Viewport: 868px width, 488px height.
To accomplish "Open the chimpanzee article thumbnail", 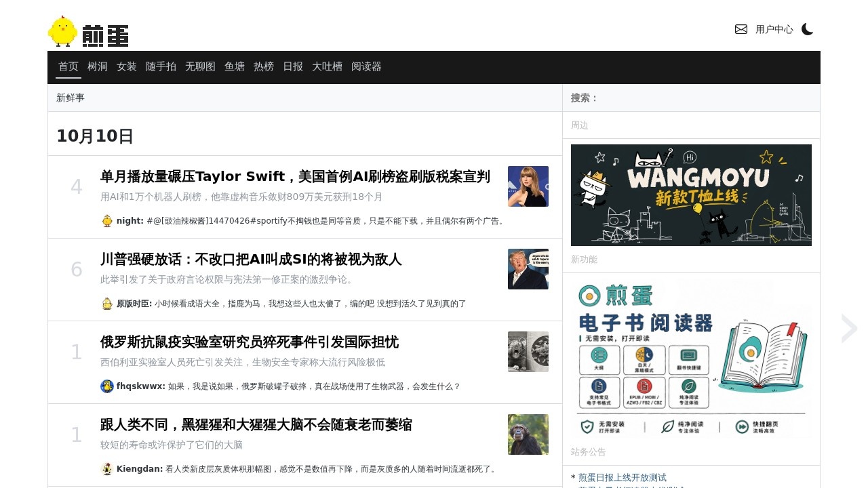I will pyautogui.click(x=528, y=434).
